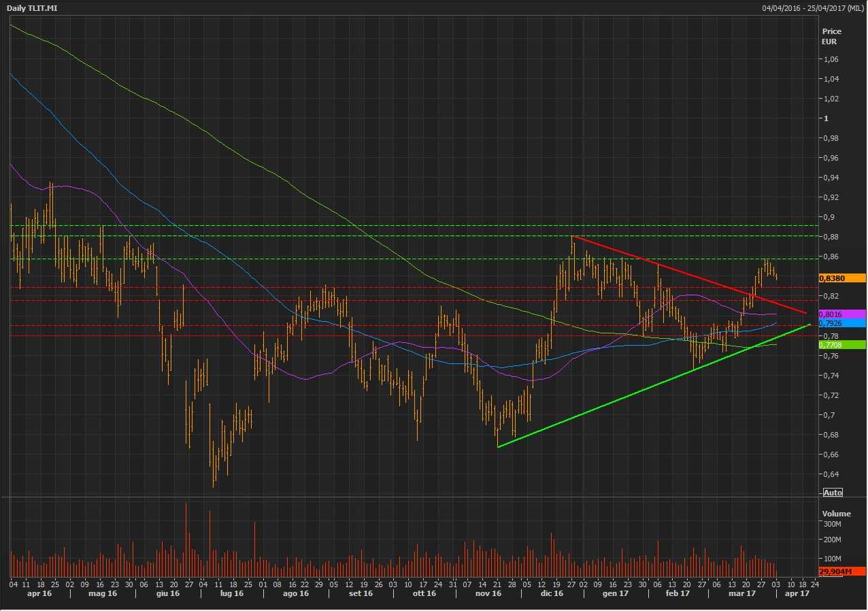
Task: Click the red 29,904M volume value tag
Action: point(842,572)
